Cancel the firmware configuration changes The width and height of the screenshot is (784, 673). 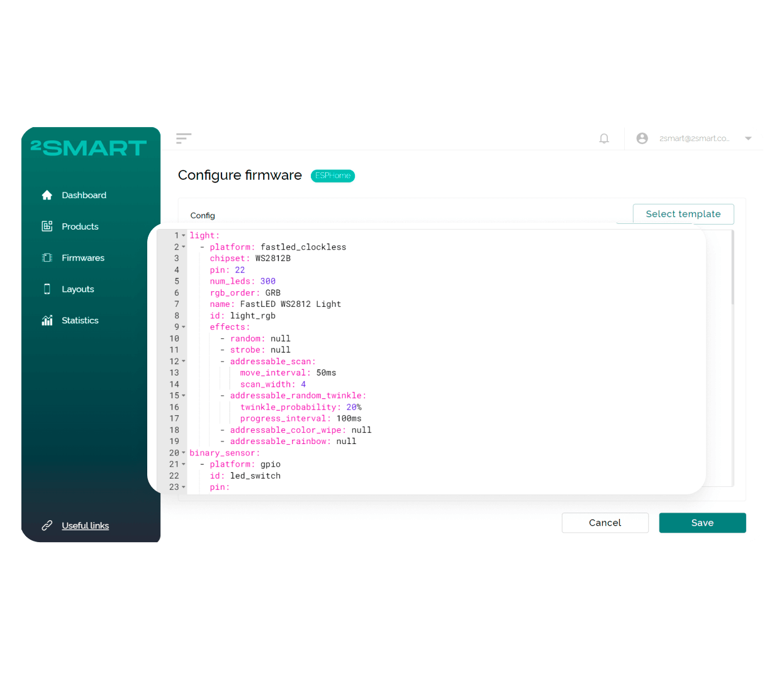pyautogui.click(x=605, y=523)
